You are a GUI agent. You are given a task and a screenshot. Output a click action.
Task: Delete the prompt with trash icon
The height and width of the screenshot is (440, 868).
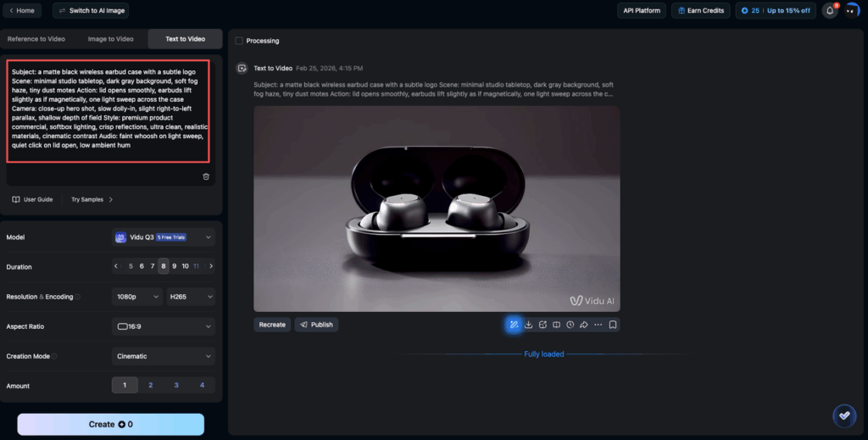(x=206, y=176)
